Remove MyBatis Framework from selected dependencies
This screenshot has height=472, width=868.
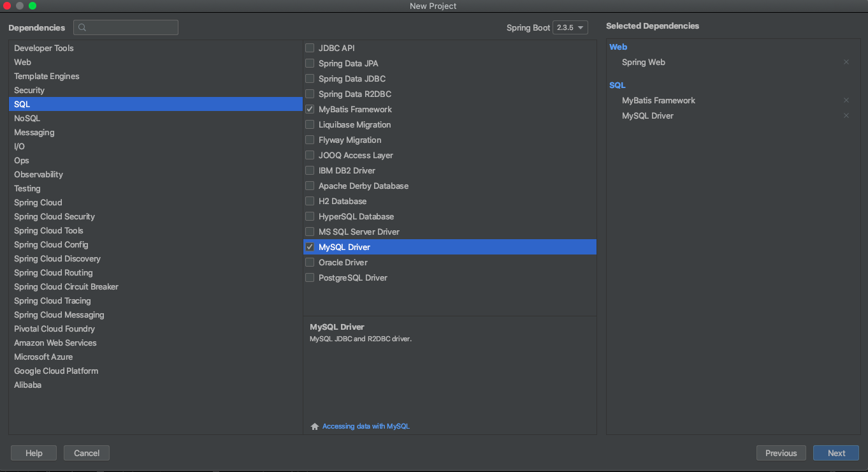pos(846,101)
